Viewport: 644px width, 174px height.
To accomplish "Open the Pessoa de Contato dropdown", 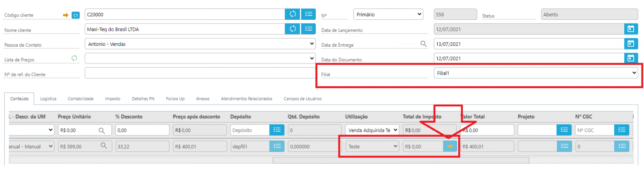I will tap(200, 44).
